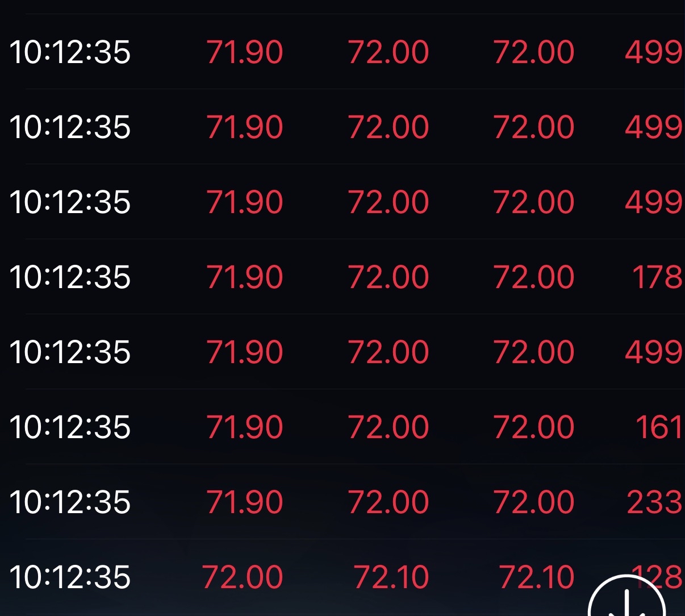Click the 72.00 price adjacent to the 233 volume
Screen dimensions: 685x616
point(534,502)
